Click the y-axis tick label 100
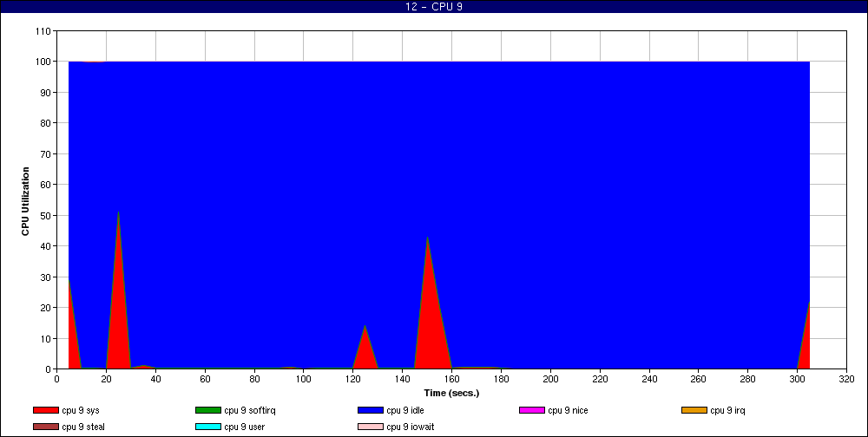The width and height of the screenshot is (868, 437). [44, 62]
